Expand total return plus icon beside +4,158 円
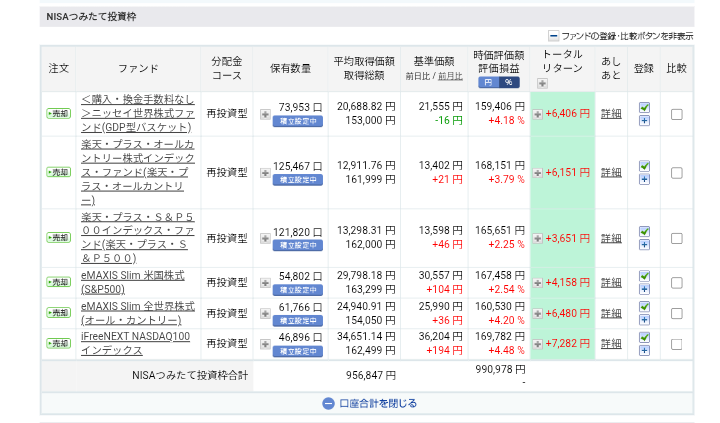The height and width of the screenshot is (423, 720). [538, 283]
